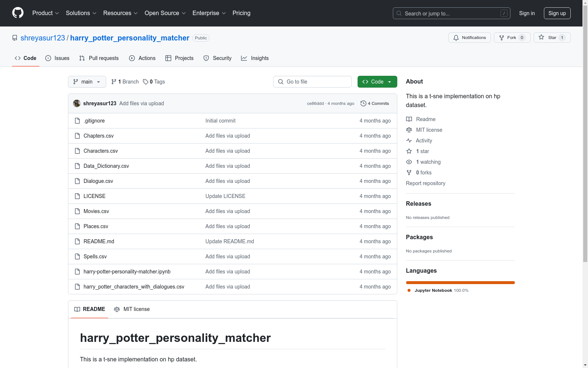Switch to the Issues tab
This screenshot has width=588, height=368.
tap(57, 58)
